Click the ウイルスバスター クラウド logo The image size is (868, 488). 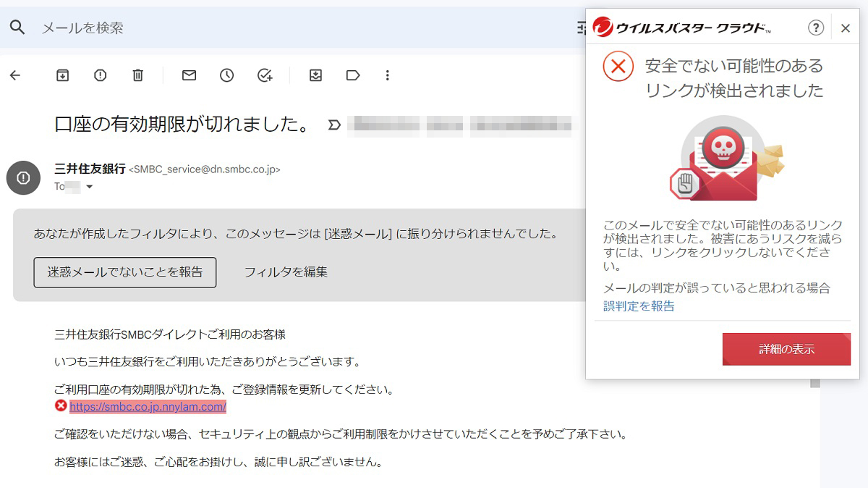coord(681,28)
